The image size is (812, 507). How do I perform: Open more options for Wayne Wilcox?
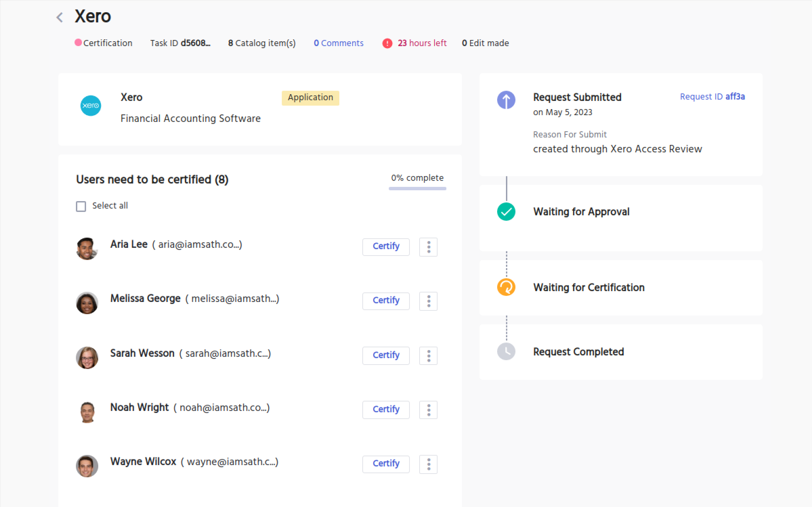pyautogui.click(x=428, y=464)
